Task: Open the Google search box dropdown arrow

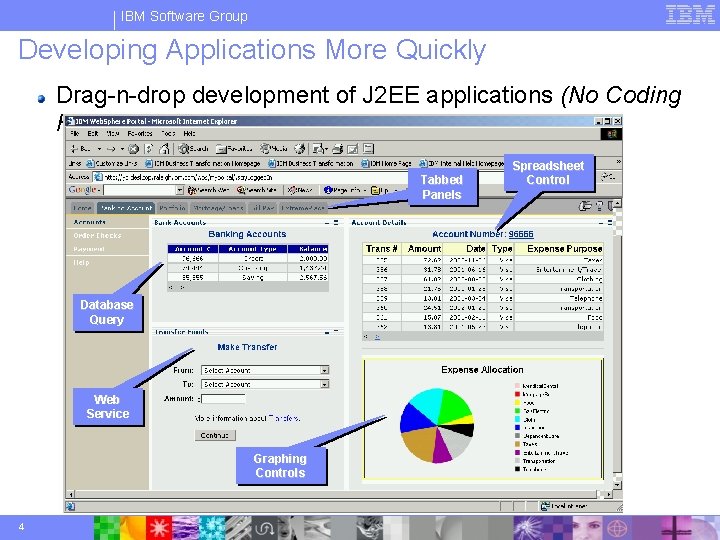Action: 180,190
